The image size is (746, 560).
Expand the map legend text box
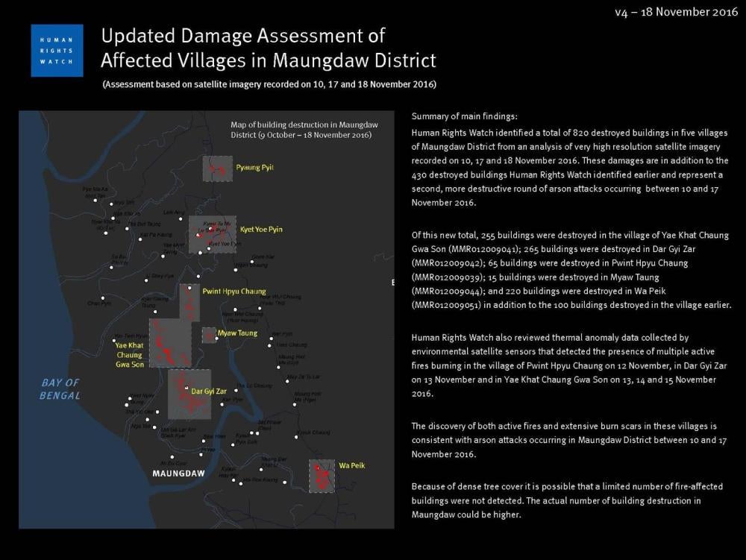[x=301, y=130]
